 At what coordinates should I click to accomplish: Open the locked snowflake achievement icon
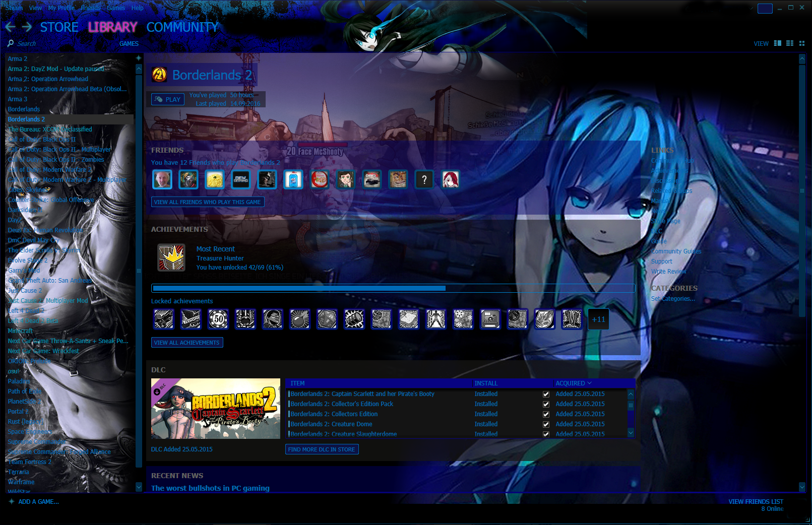point(463,319)
